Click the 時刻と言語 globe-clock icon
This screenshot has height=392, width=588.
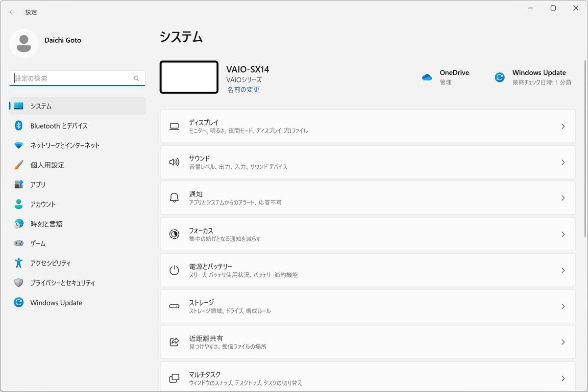tap(19, 224)
